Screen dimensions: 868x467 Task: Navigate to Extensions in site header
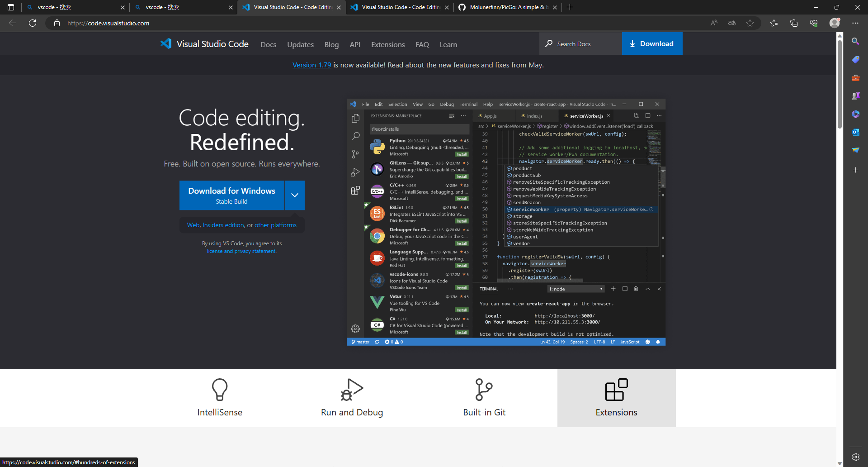388,44
